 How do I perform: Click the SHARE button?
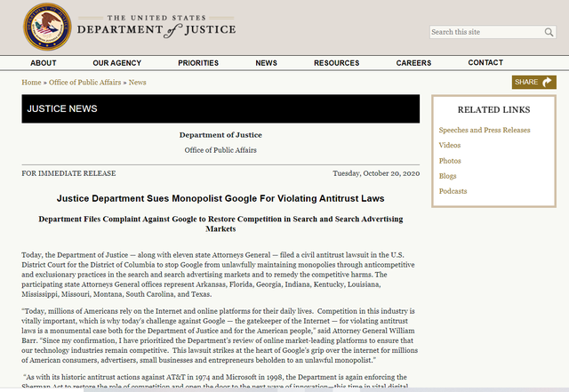pyautogui.click(x=533, y=82)
